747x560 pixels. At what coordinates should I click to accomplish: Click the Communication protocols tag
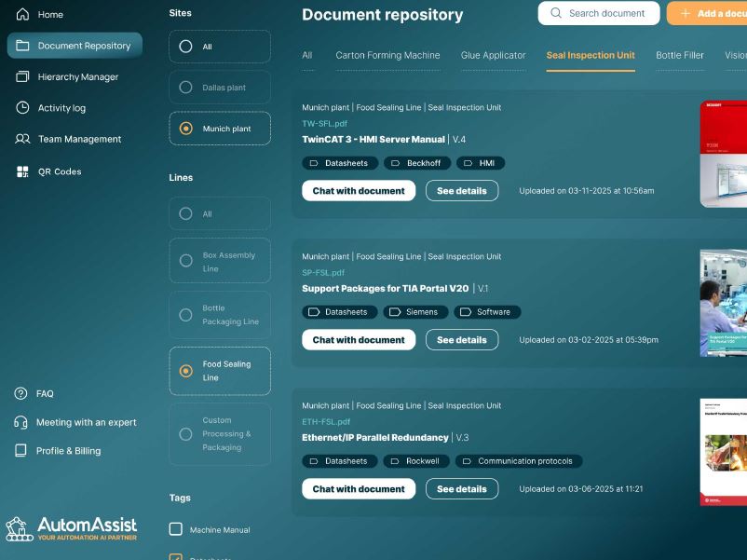519,461
